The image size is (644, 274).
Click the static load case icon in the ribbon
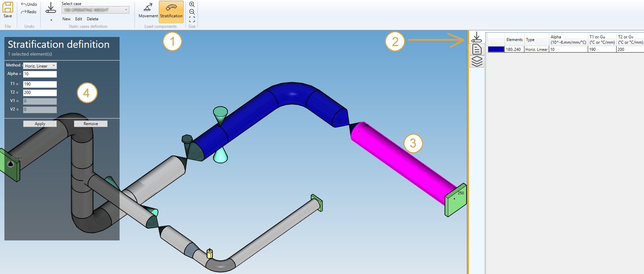[x=51, y=8]
